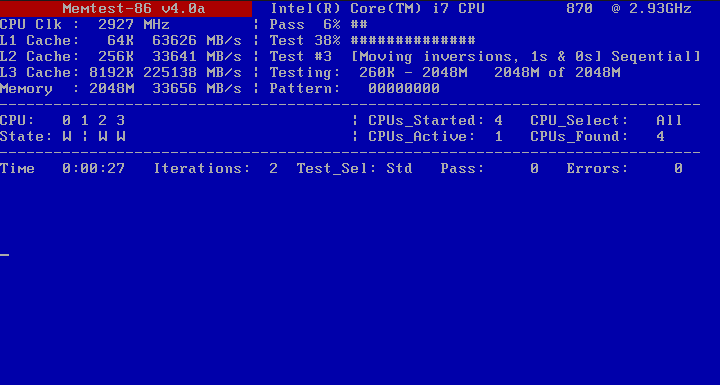
Task: Click the Errors count field
Action: (624, 169)
